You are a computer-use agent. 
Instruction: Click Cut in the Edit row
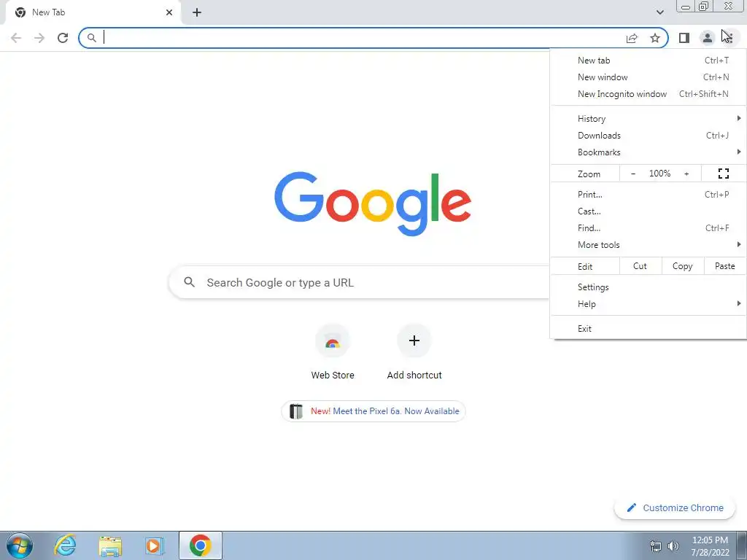click(640, 266)
